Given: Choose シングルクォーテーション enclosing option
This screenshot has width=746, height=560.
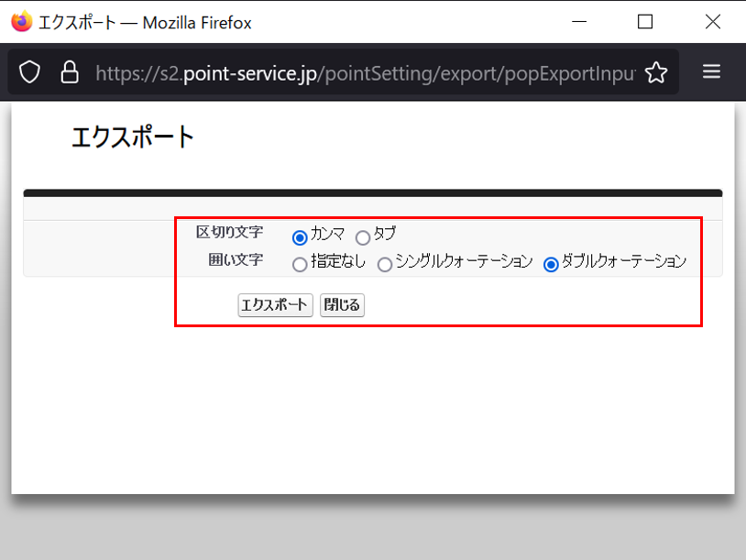Looking at the screenshot, I should click(x=385, y=264).
